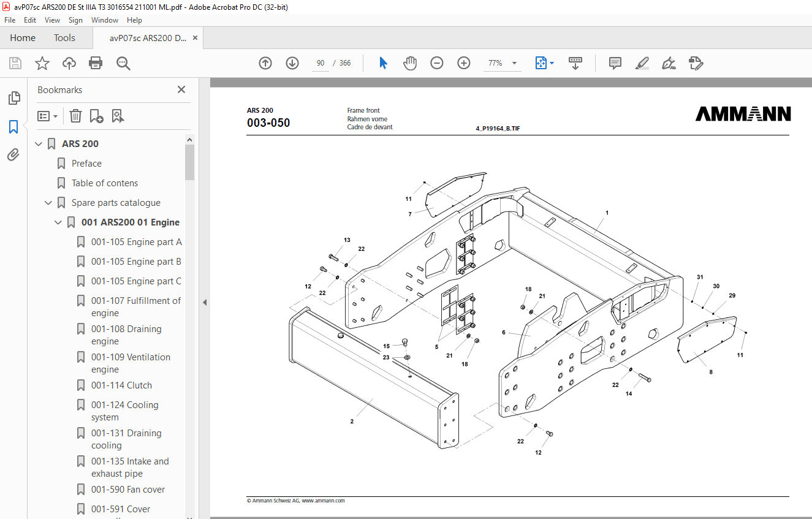Image resolution: width=812 pixels, height=519 pixels.
Task: Go to previous page with up arrow
Action: tap(265, 63)
